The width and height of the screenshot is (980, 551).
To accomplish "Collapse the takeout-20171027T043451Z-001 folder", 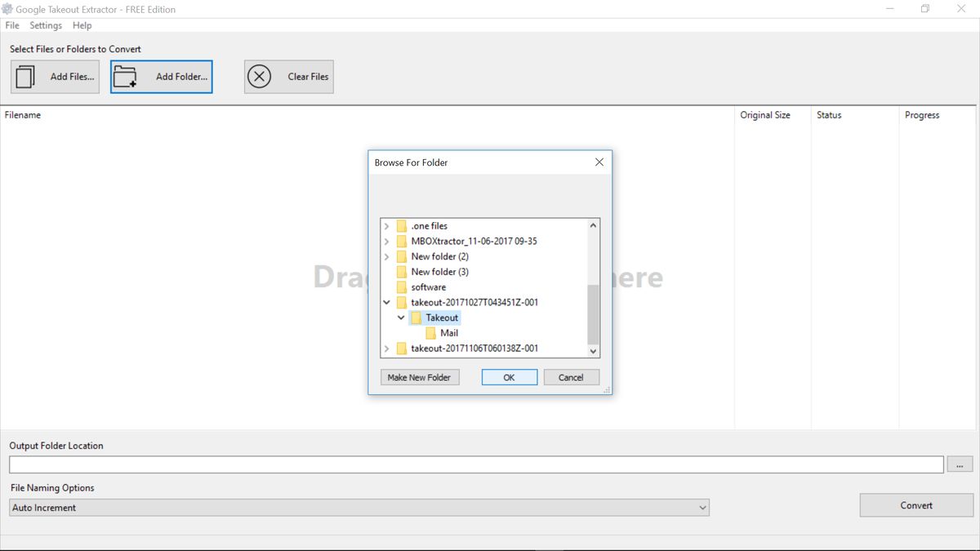I will point(386,301).
